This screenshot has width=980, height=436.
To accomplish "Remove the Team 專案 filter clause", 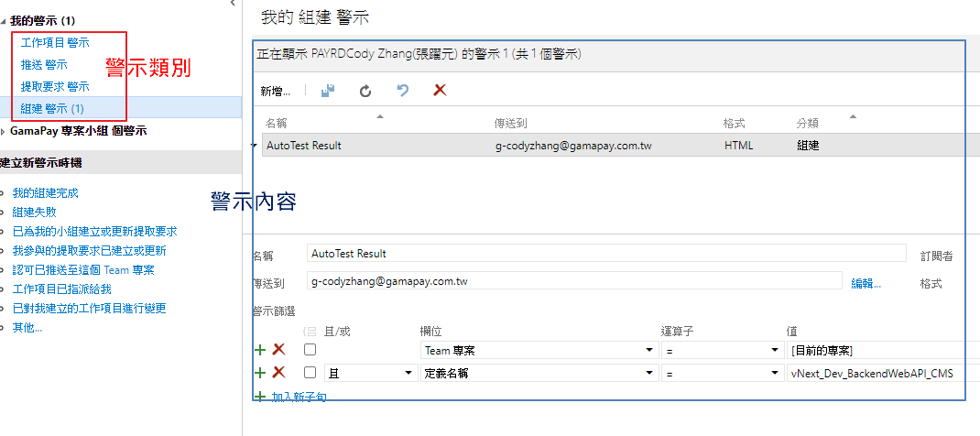I will [278, 350].
